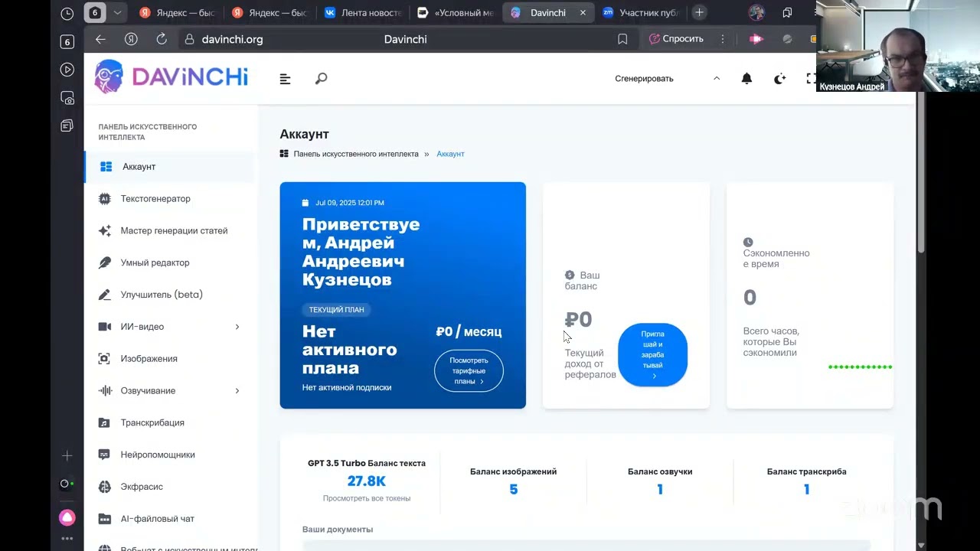Viewport: 980px width, 551px height.
Task: Switch to Участник публ Zoom tab
Action: (x=642, y=13)
